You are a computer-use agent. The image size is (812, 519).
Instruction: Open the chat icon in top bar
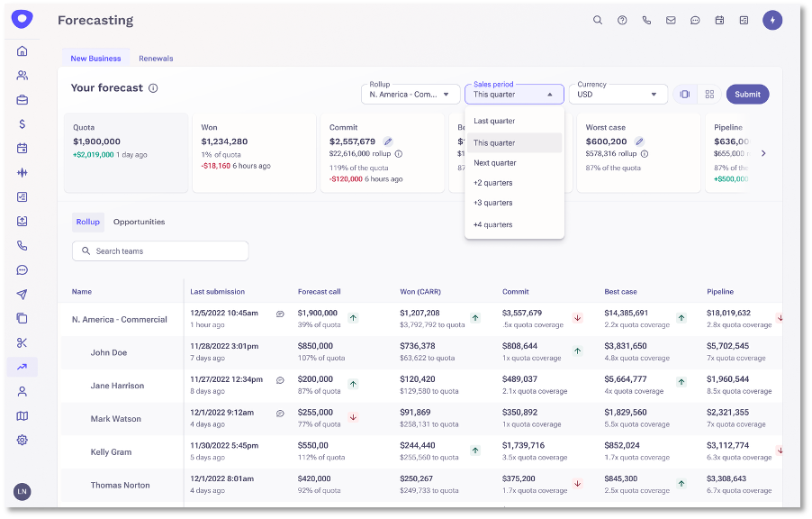[695, 20]
